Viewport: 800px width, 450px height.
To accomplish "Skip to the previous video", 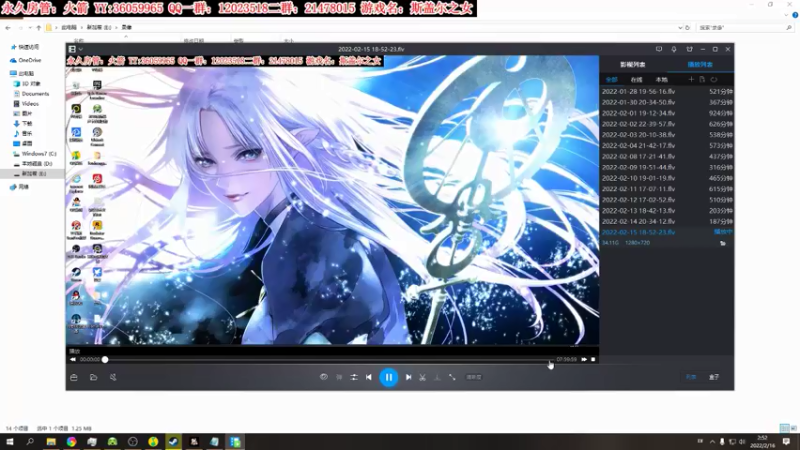I will (368, 378).
